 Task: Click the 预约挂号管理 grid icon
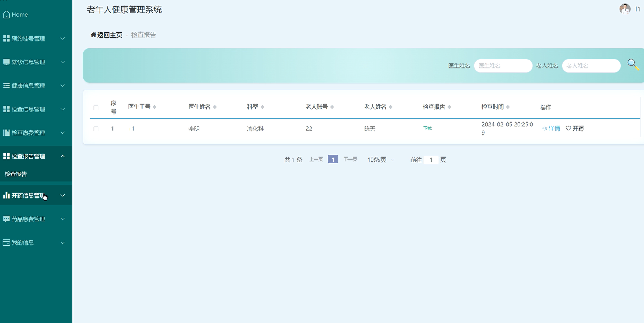click(6, 38)
